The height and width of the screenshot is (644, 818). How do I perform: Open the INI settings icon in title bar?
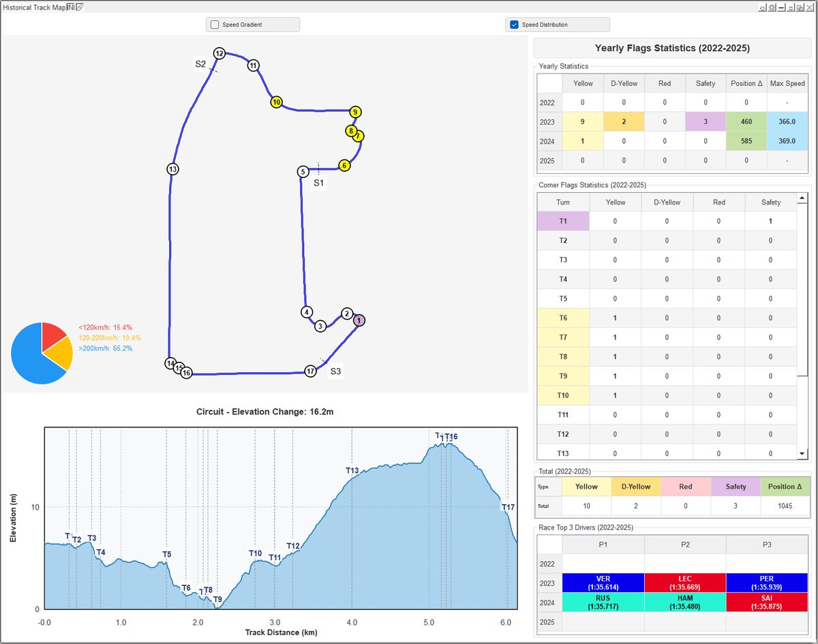pyautogui.click(x=70, y=7)
